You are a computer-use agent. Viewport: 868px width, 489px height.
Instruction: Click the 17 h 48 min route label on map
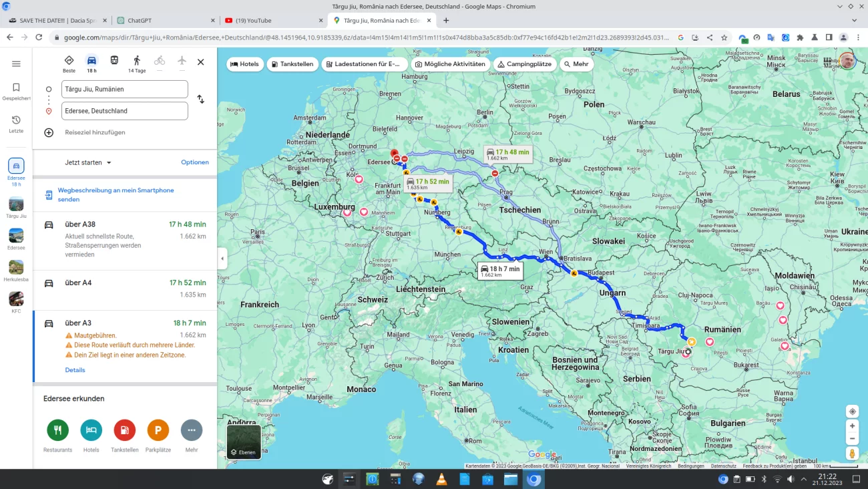[x=508, y=154]
